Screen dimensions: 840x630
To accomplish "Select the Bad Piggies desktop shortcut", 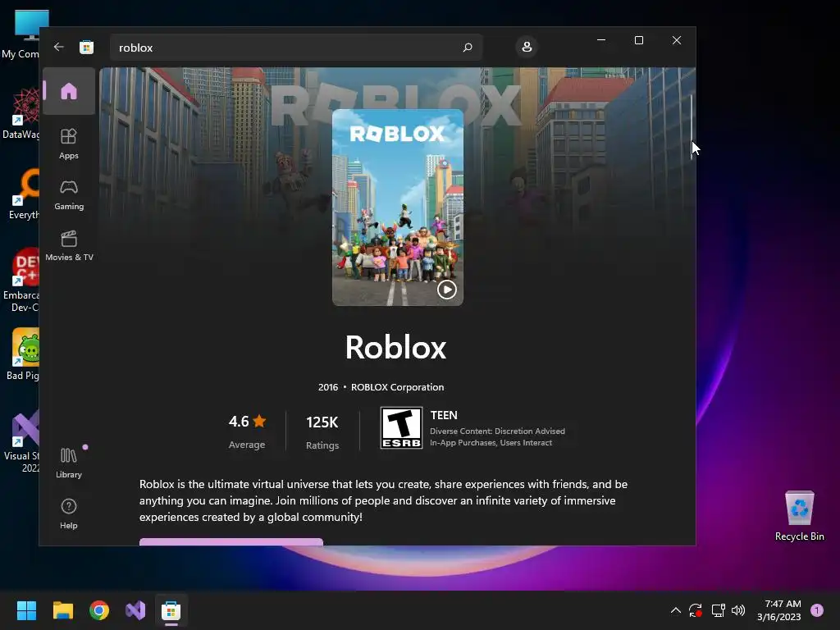I will click(x=24, y=354).
